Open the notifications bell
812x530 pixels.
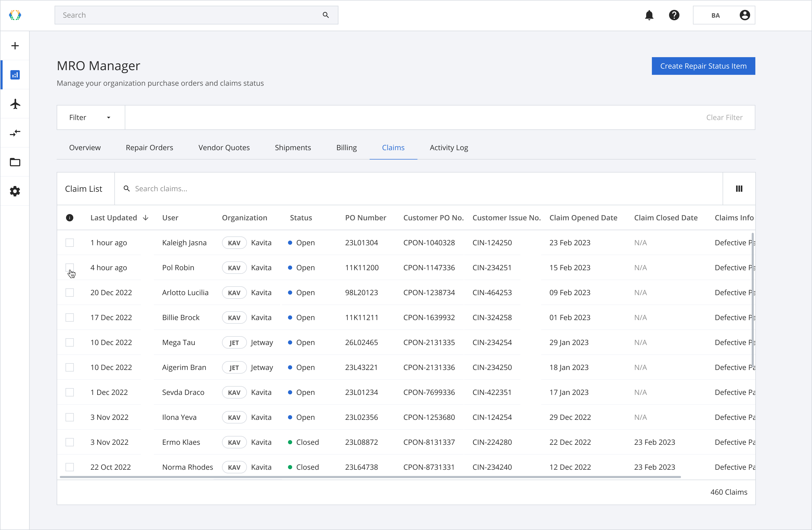tap(649, 15)
